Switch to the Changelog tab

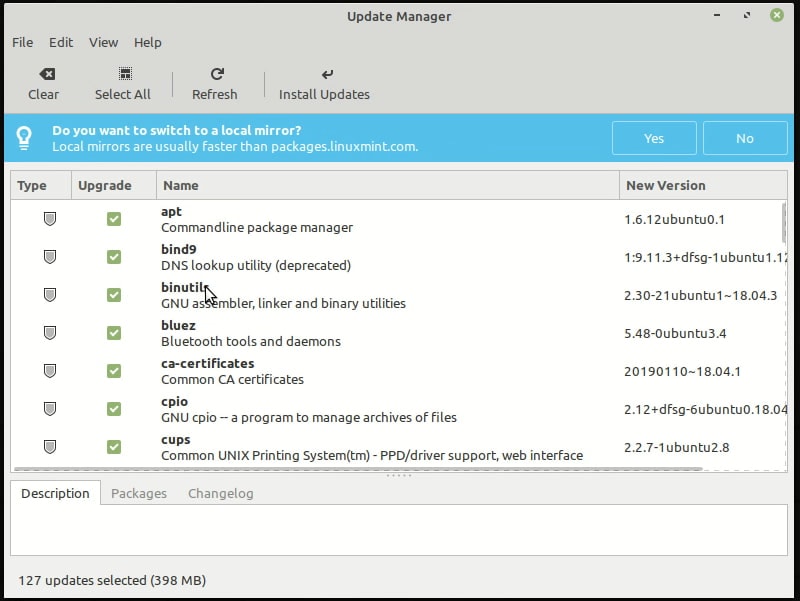coord(220,493)
